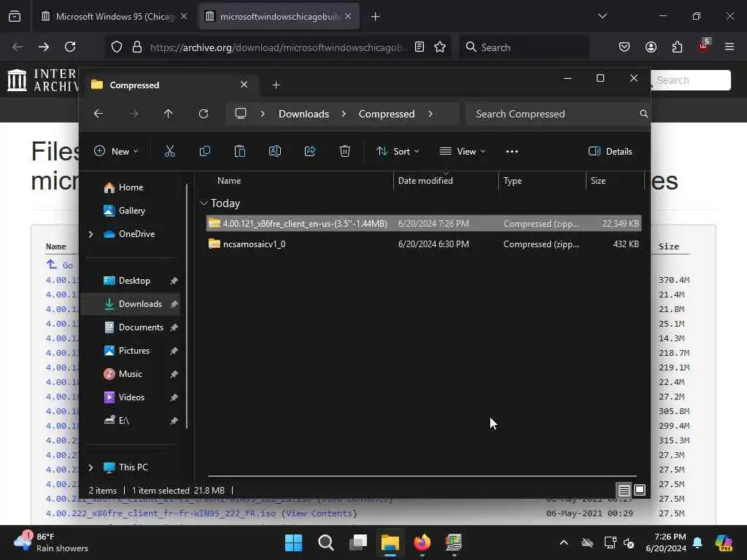Image resolution: width=747 pixels, height=560 pixels.
Task: Click the search magnifier in Search Compressed box
Action: [x=643, y=114]
